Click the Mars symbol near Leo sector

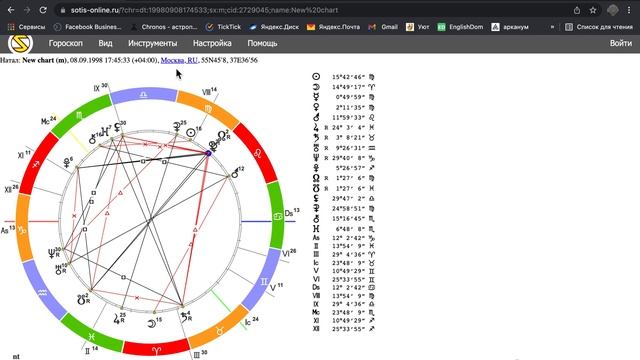235,173
